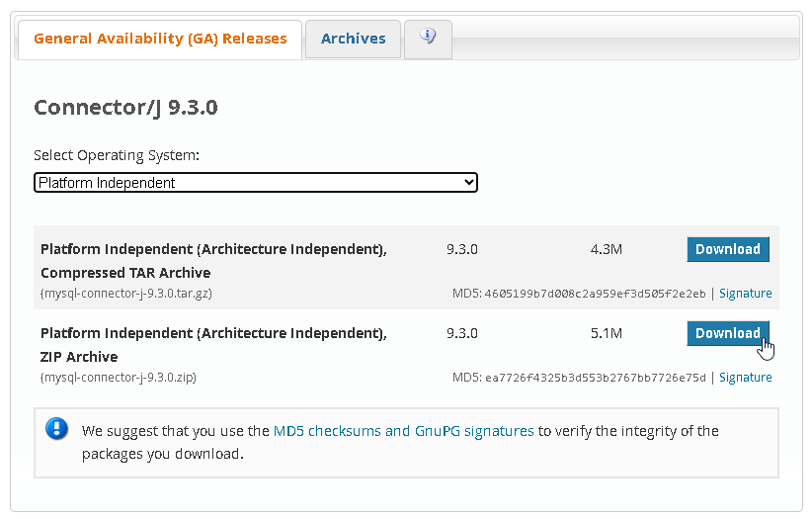Download the ZIP Archive package
The height and width of the screenshot is (519, 812).
727,333
